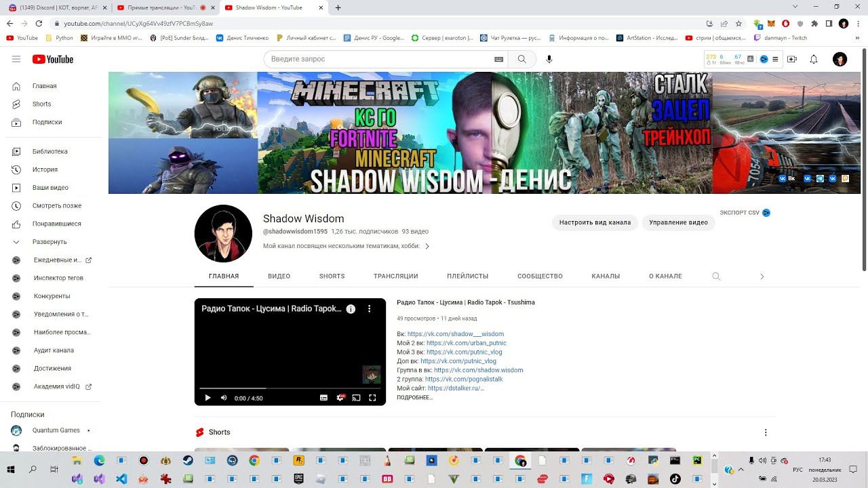
Task: Open the YouTube hamburger guide menu
Action: pos(16,59)
